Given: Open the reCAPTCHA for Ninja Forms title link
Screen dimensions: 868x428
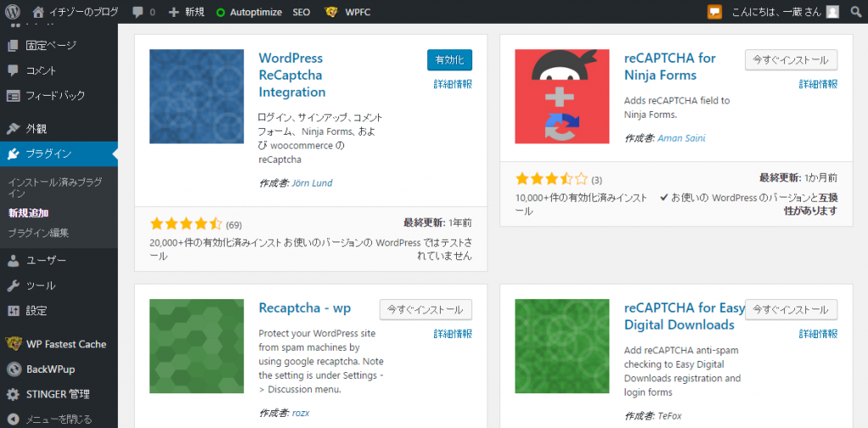Looking at the screenshot, I should (x=670, y=66).
